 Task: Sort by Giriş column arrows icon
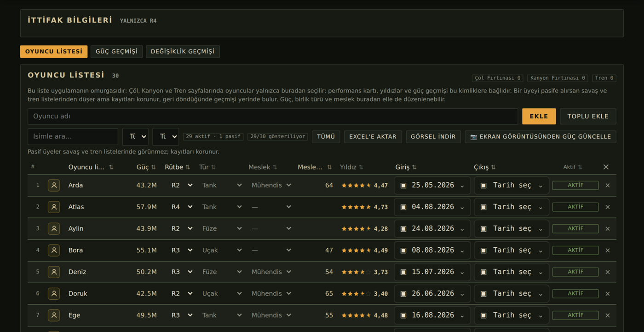pos(414,167)
